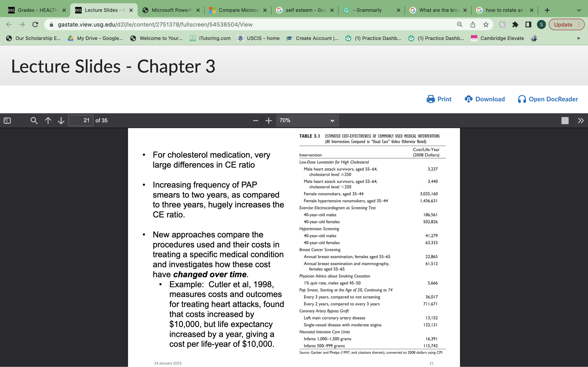Open the 70% zoom level dropdown
The height and width of the screenshot is (367, 588).
tap(307, 120)
